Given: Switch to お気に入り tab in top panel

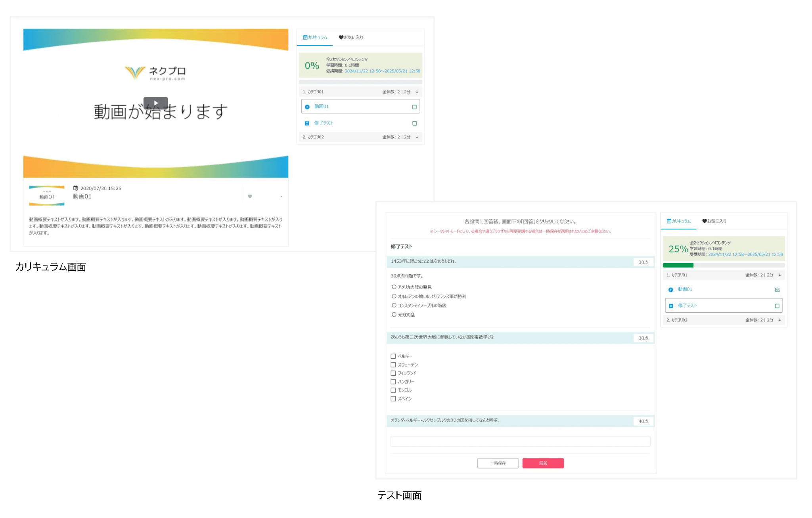Looking at the screenshot, I should point(351,38).
